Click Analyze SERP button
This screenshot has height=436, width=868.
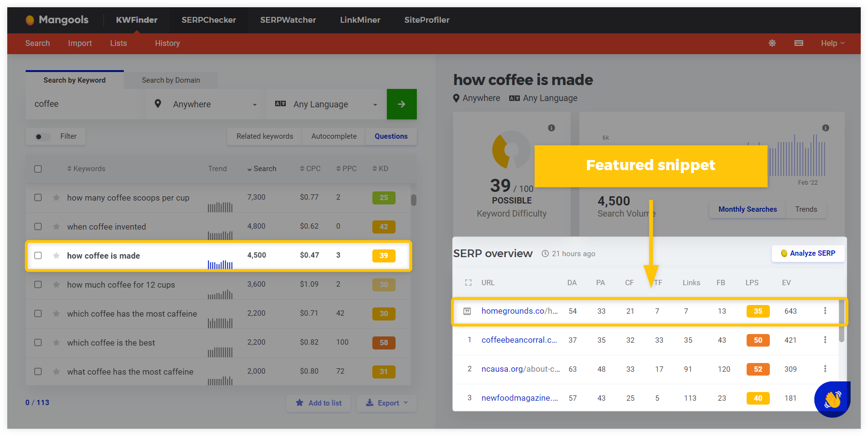click(808, 253)
